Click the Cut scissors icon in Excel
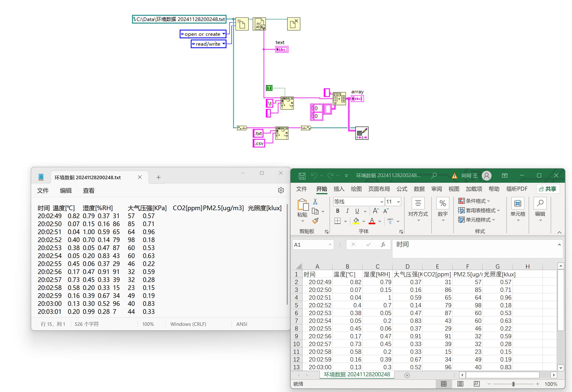Screen dimensions: 572x392 pos(315,202)
